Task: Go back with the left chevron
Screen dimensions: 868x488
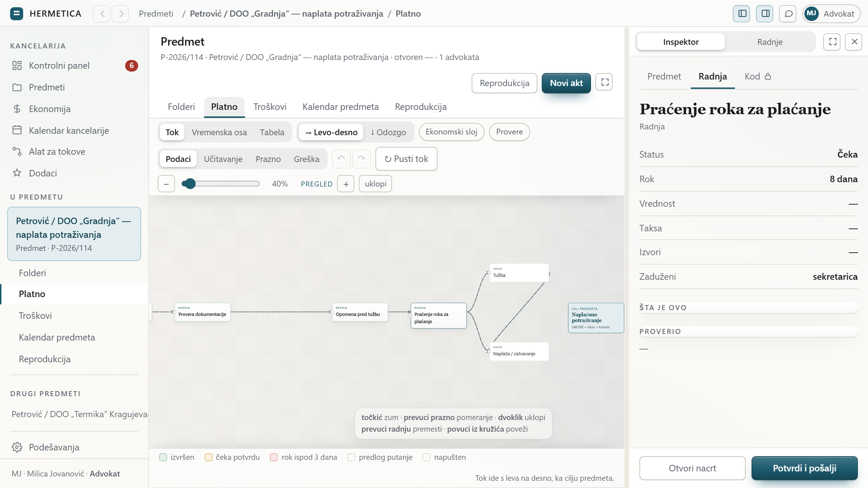Action: [x=102, y=14]
